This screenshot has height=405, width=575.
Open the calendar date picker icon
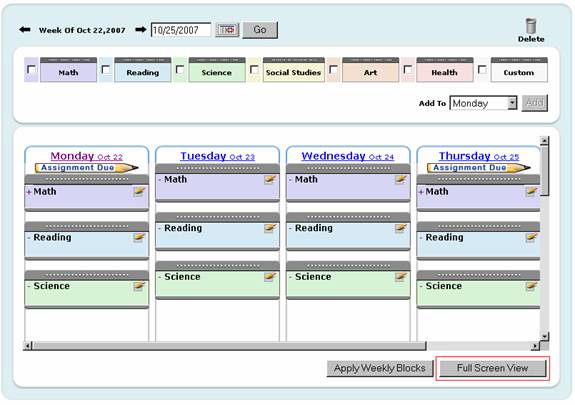click(x=227, y=30)
